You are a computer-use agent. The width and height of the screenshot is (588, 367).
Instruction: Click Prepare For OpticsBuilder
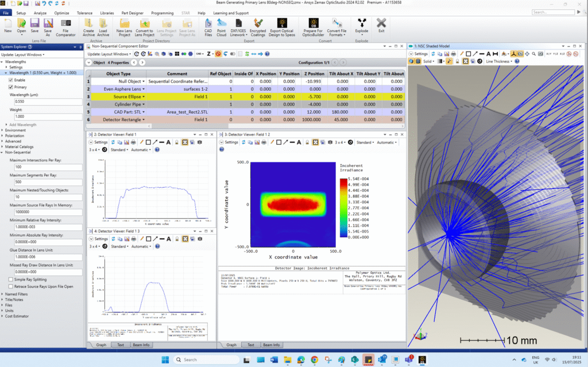click(313, 28)
